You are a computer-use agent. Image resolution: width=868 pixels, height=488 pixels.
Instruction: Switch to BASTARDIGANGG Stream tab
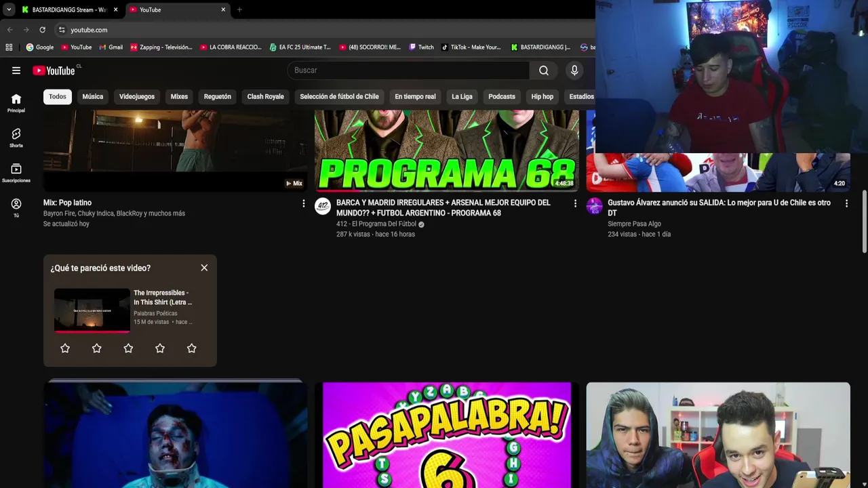click(x=68, y=9)
